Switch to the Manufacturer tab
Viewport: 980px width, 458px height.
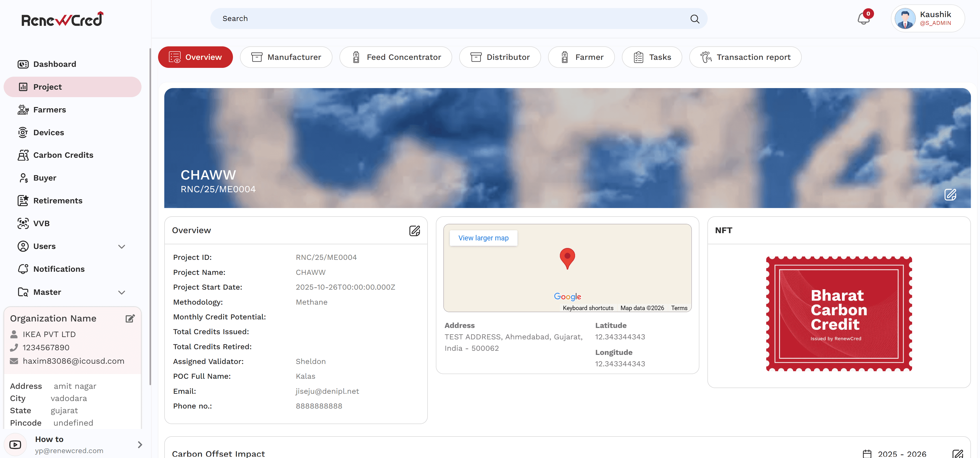pyautogui.click(x=286, y=57)
